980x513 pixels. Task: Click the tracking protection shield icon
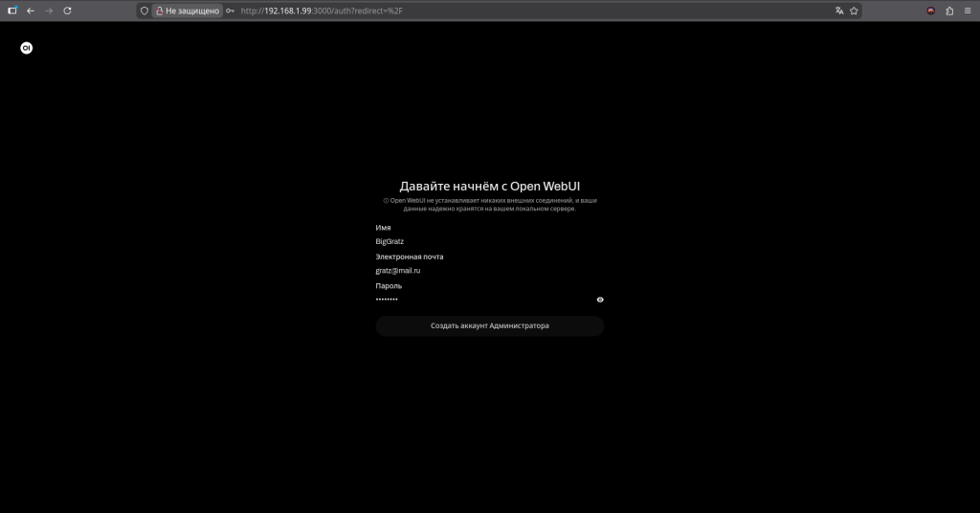click(x=145, y=11)
